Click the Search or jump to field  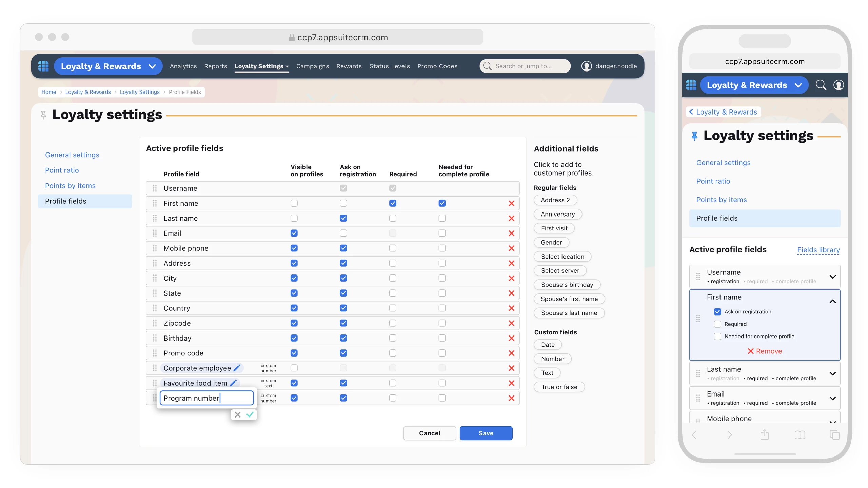[x=525, y=66]
